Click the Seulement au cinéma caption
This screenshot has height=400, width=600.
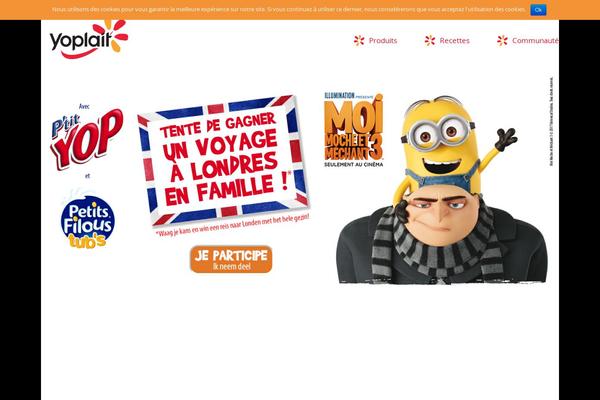353,165
